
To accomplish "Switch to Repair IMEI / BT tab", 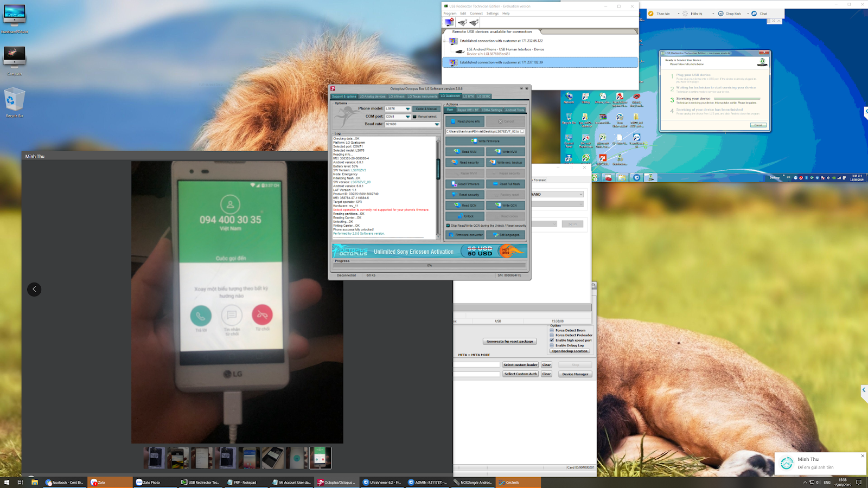I will [x=468, y=110].
